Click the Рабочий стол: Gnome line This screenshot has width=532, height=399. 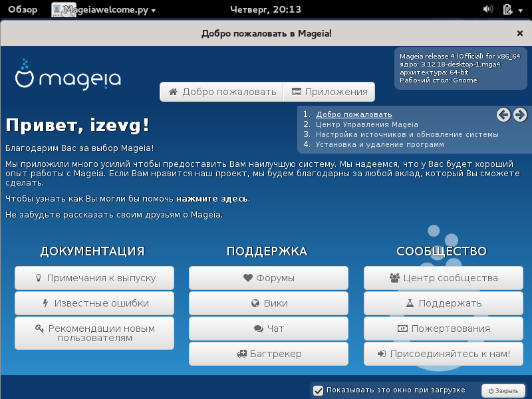pos(438,80)
